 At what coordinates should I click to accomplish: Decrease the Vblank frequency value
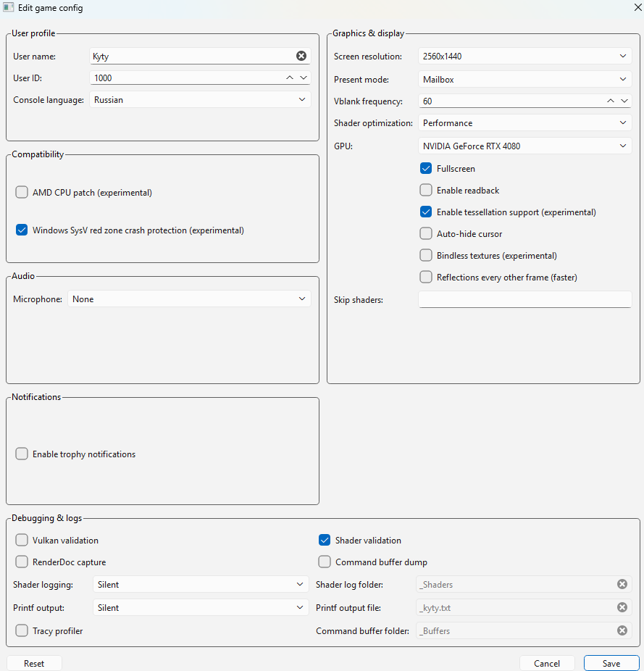tap(624, 101)
